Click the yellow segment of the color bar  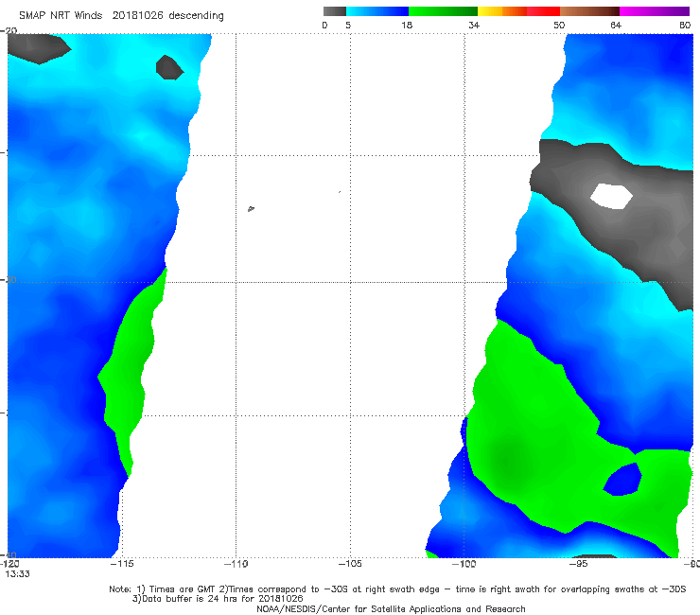pos(490,11)
